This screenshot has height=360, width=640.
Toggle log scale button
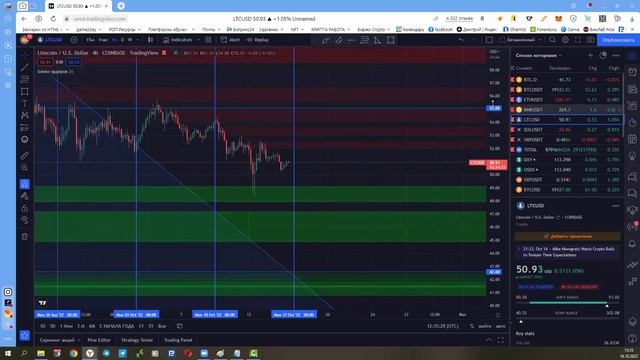click(485, 326)
